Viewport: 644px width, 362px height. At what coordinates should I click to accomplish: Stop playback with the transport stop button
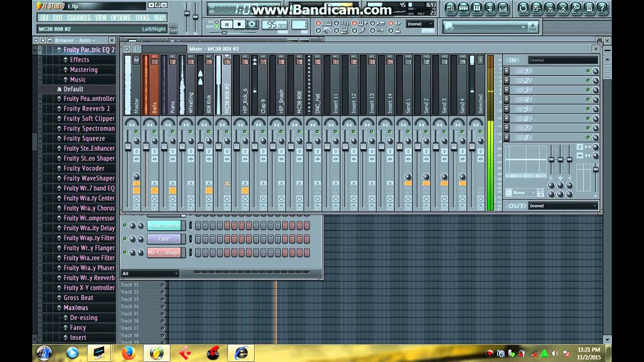tap(239, 25)
